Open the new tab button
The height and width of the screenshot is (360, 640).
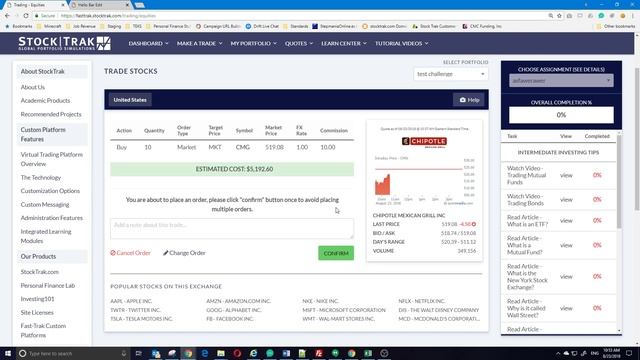pos(140,5)
